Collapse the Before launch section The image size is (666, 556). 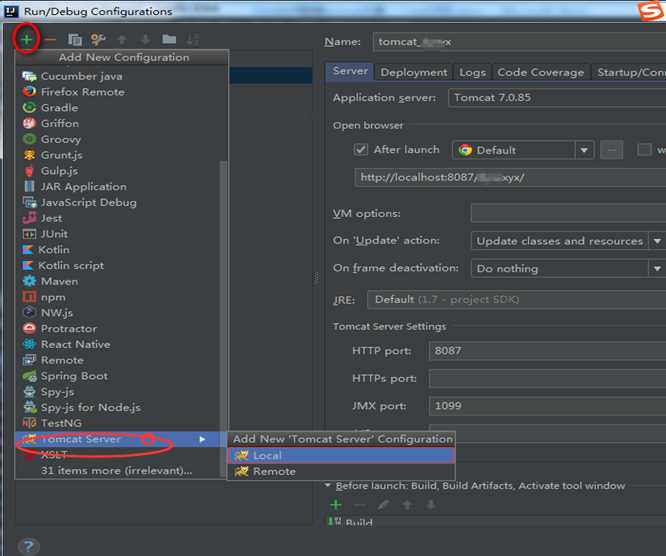click(327, 485)
